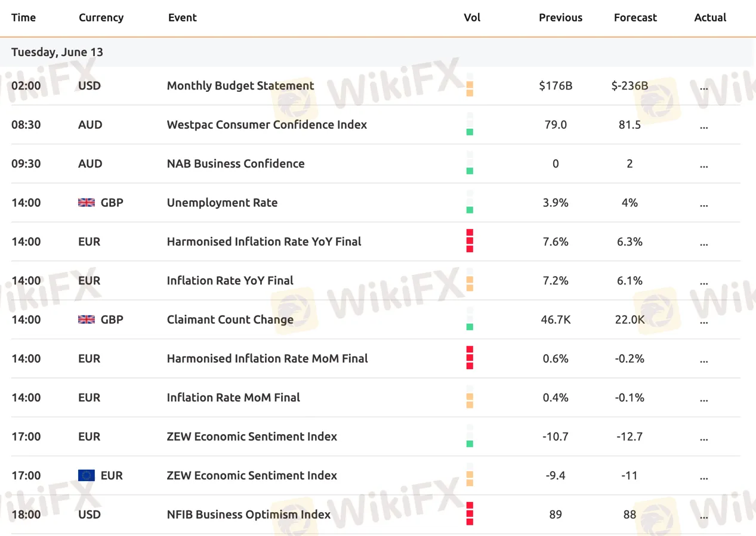Click the Tuesday, June 13 date header
Screen dimensions: 756x536
[57, 52]
